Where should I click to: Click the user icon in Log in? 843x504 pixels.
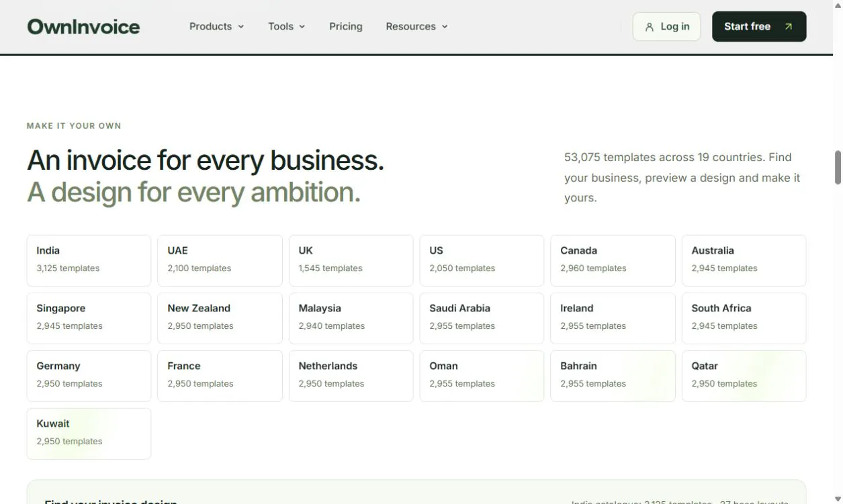pos(649,27)
